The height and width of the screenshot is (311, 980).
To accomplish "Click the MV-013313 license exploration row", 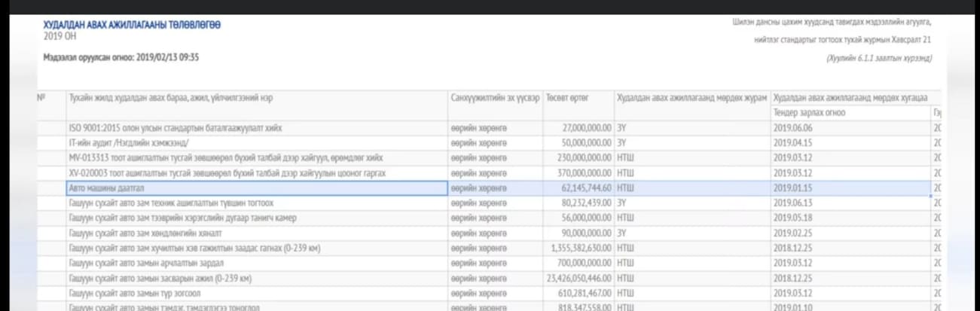I will [225, 158].
